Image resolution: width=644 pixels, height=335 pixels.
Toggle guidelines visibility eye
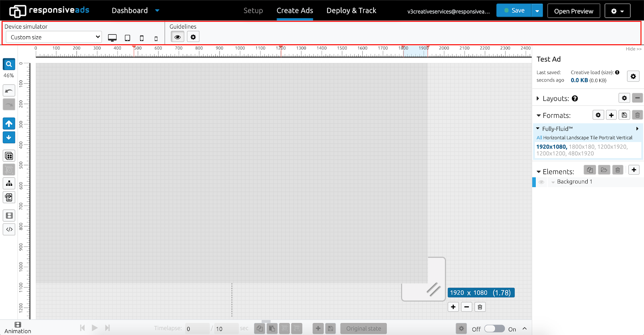coord(178,37)
